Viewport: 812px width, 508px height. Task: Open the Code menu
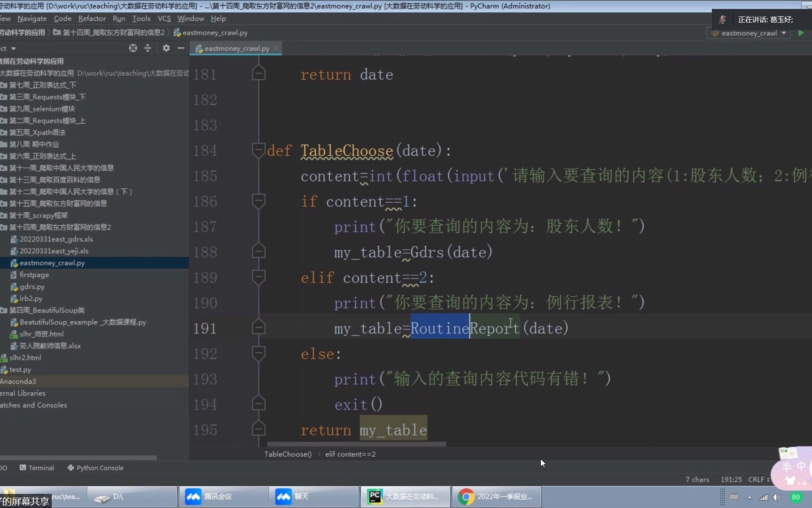click(62, 18)
